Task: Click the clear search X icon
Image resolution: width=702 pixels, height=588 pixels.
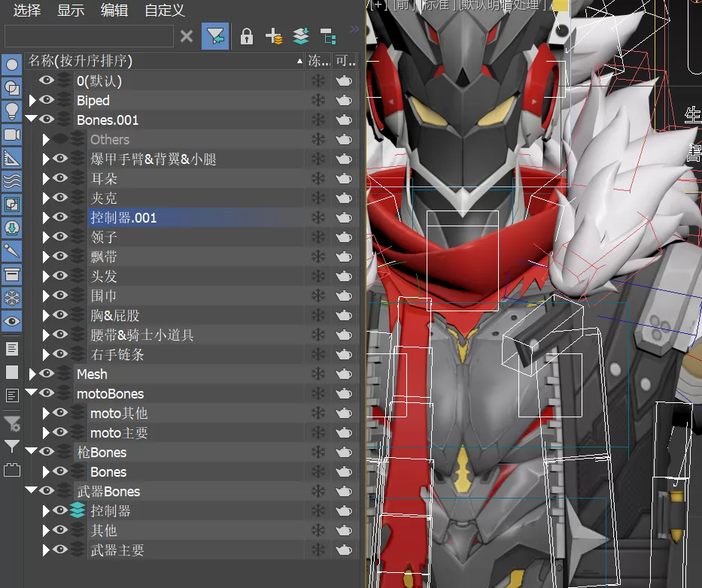Action: [x=187, y=36]
